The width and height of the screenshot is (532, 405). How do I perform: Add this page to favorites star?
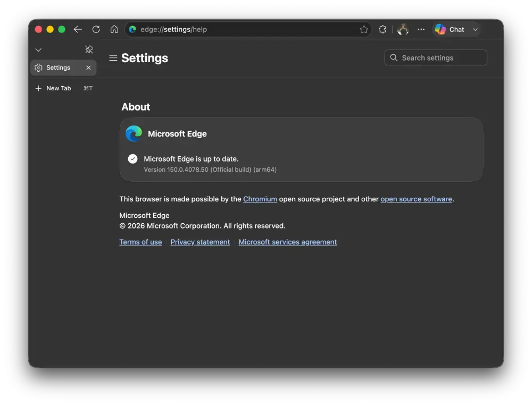coord(364,29)
